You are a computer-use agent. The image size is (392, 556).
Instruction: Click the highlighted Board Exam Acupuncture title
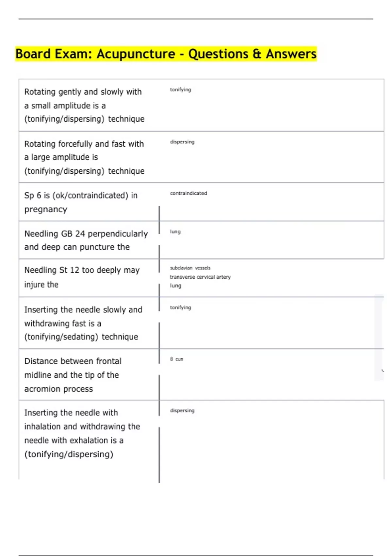[x=166, y=54]
